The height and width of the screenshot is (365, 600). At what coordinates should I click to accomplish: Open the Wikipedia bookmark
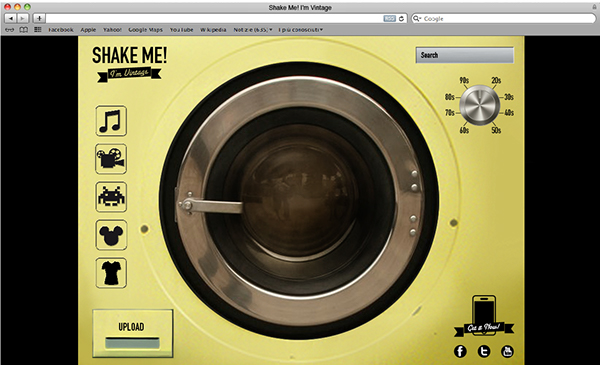[213, 29]
